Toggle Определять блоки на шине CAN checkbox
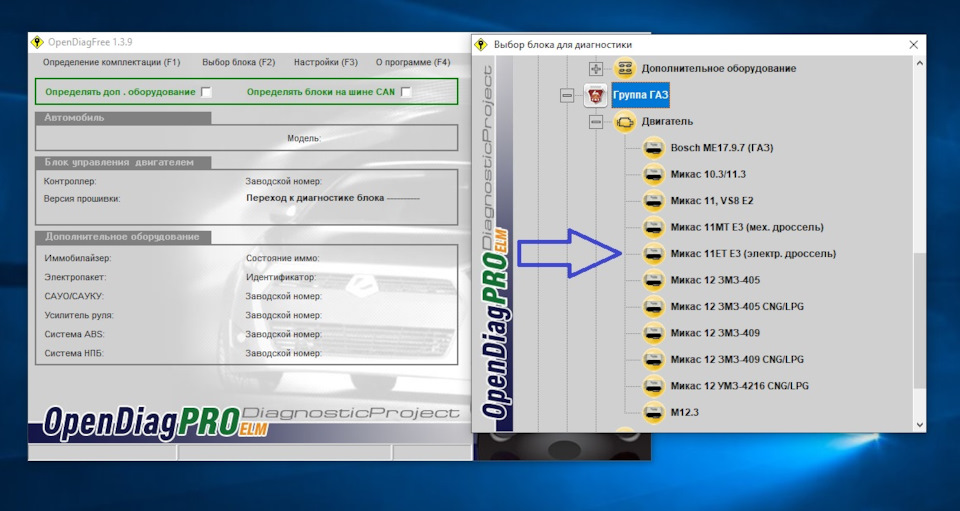This screenshot has height=511, width=960. coord(406,92)
